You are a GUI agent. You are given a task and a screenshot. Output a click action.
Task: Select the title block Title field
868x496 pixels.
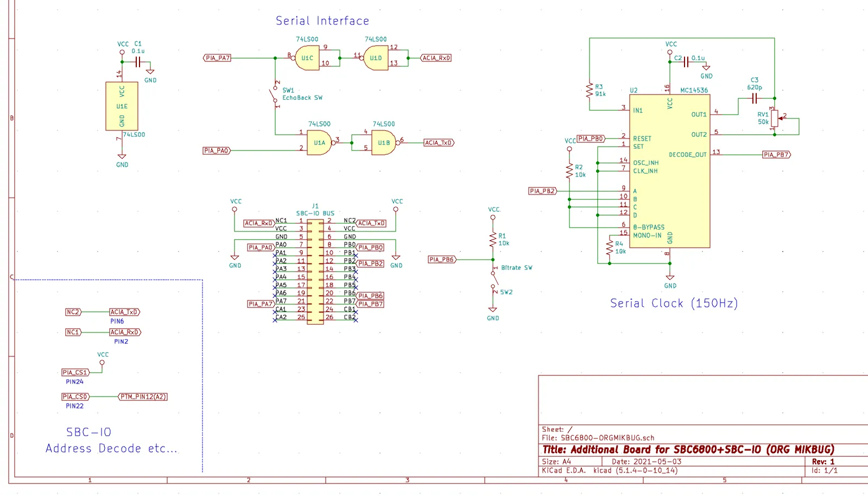tap(688, 450)
